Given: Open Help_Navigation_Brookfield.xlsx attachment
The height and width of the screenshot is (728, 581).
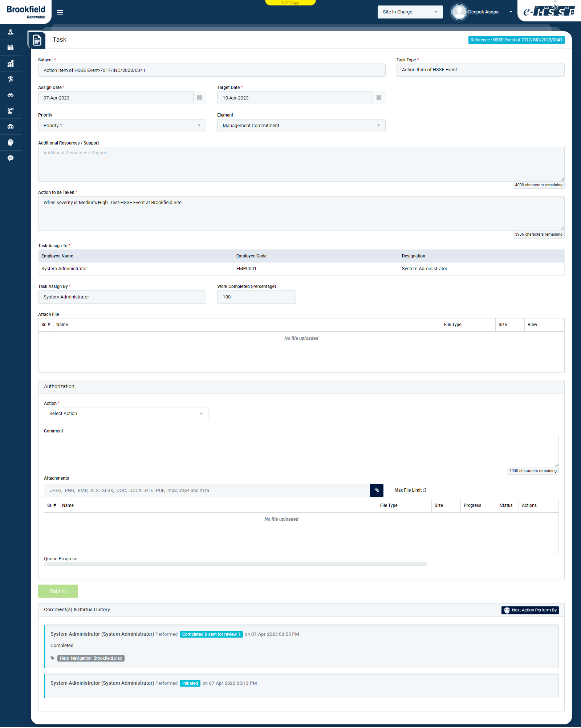Looking at the screenshot, I should pos(91,658).
